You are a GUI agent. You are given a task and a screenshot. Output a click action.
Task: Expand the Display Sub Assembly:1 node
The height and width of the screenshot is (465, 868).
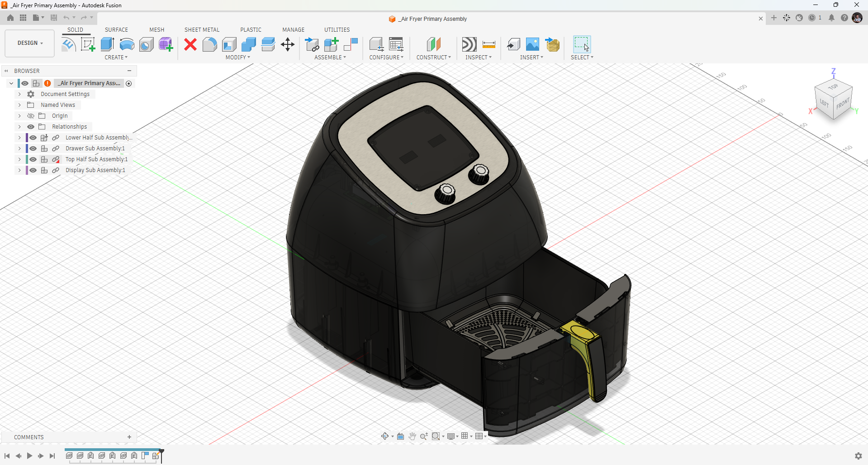tap(19, 170)
